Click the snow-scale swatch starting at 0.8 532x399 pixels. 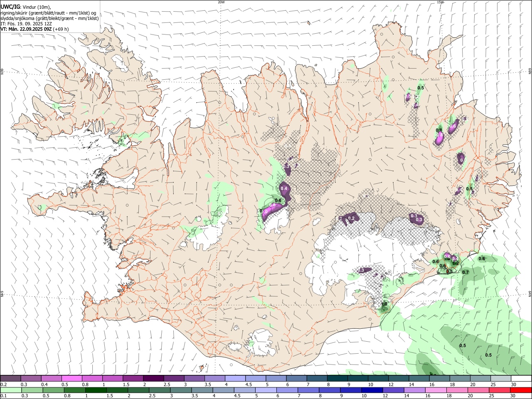[92, 378]
